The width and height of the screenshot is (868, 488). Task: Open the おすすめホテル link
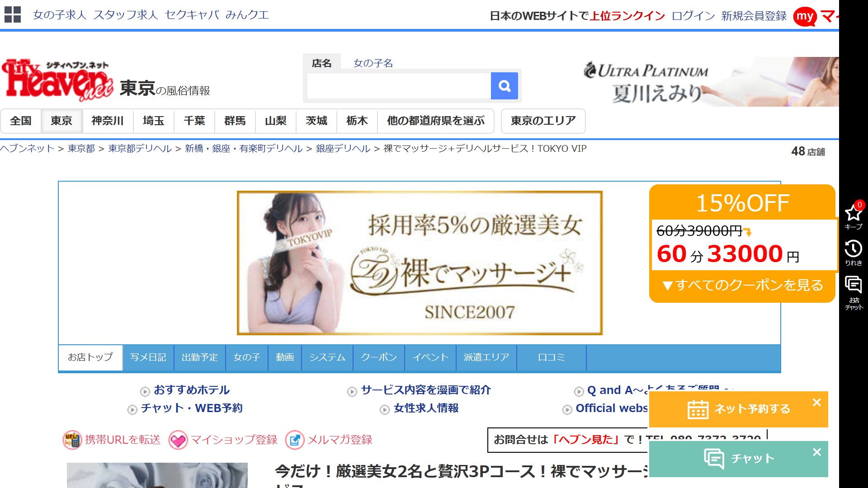click(x=192, y=390)
